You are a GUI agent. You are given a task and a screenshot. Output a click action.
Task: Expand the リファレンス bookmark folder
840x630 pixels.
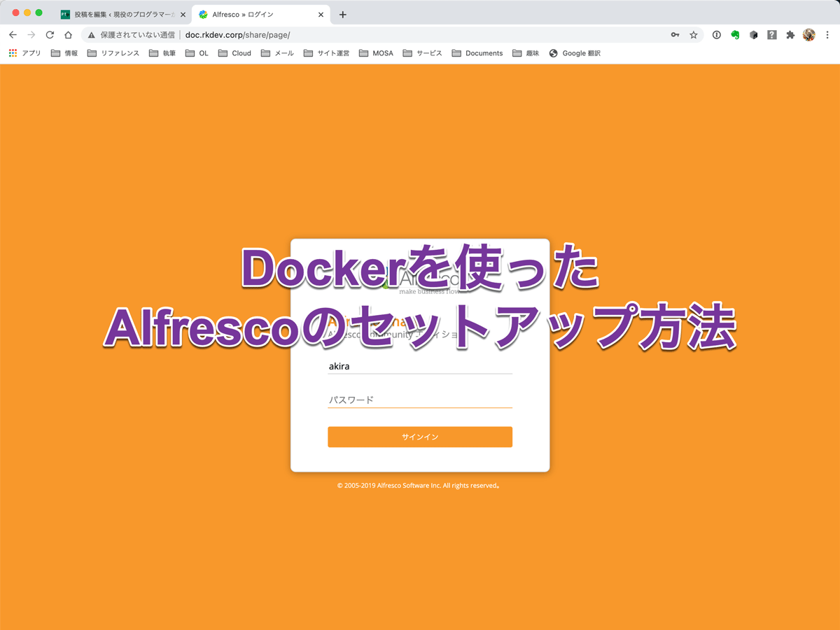click(x=113, y=53)
